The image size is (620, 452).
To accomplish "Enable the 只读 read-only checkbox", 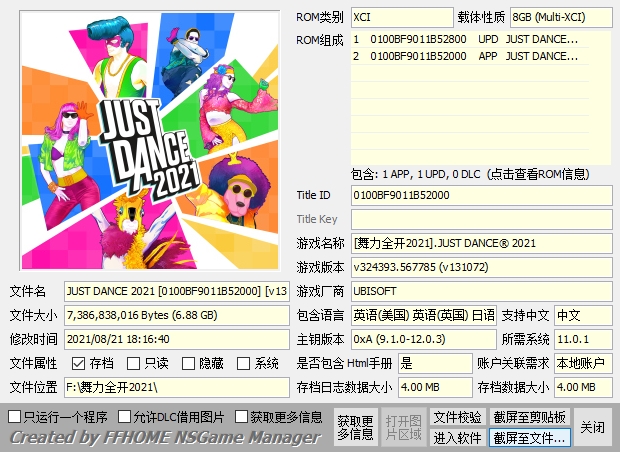I will coord(133,363).
